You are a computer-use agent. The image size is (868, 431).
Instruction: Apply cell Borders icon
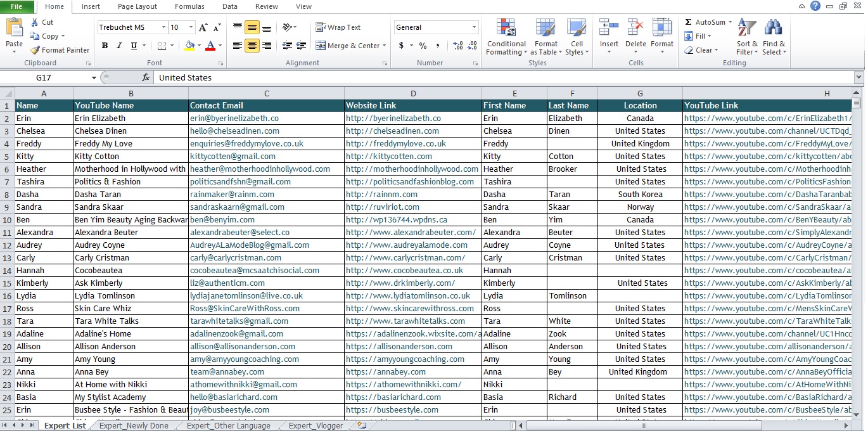pyautogui.click(x=162, y=46)
